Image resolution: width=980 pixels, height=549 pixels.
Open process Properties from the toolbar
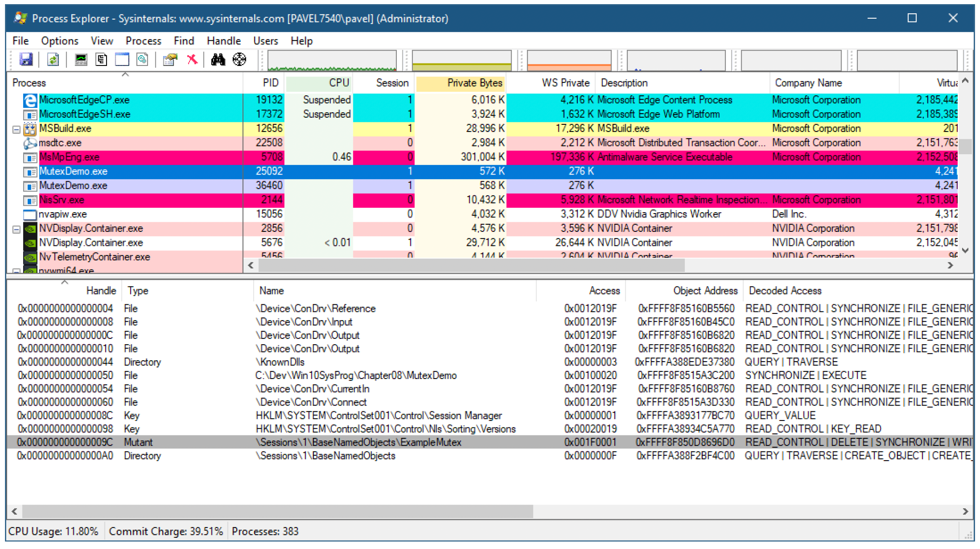(170, 60)
